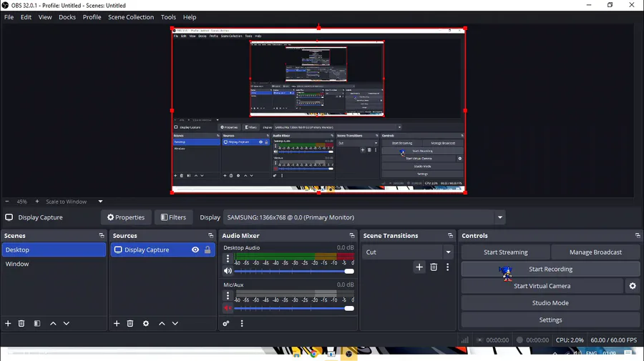This screenshot has height=361, width=644.
Task: Open the File menu
Action: point(9,17)
